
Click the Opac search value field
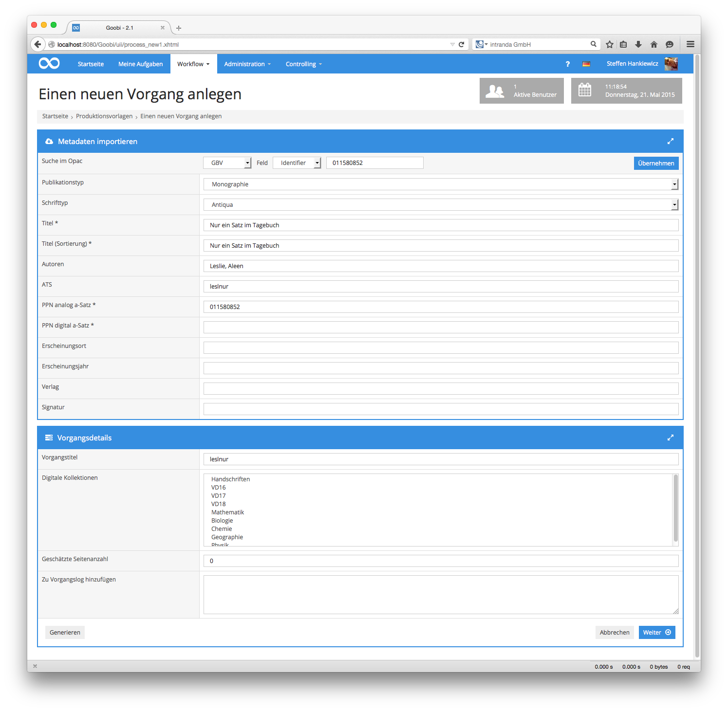[x=375, y=163]
